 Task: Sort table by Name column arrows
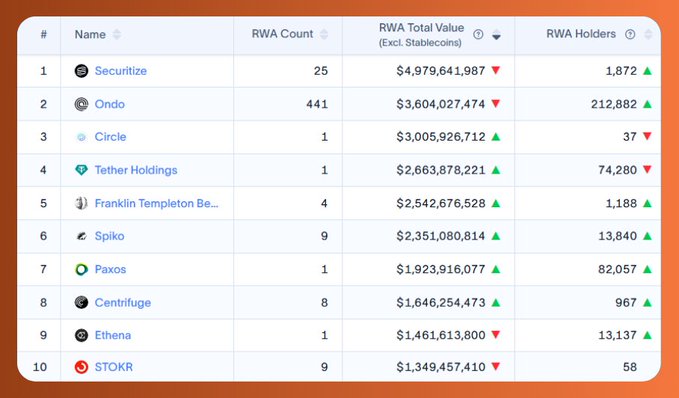pyautogui.click(x=116, y=34)
